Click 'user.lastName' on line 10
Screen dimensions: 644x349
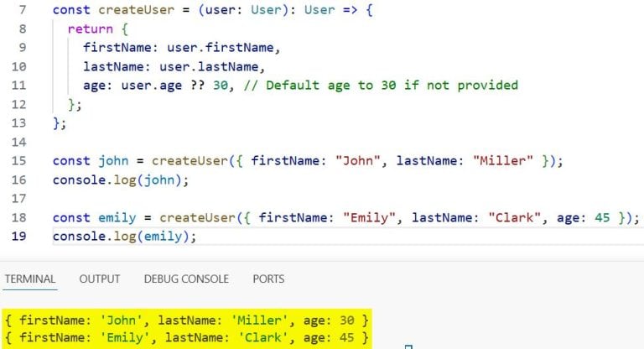(x=209, y=66)
